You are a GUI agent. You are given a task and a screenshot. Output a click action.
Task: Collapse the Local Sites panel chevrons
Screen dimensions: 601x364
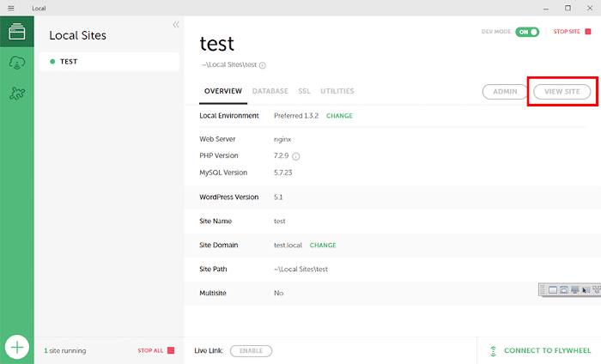176,25
